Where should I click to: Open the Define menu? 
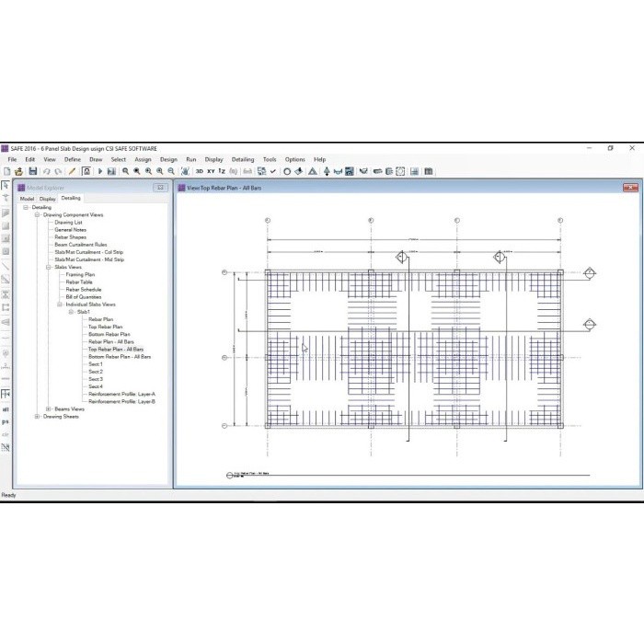(73, 159)
